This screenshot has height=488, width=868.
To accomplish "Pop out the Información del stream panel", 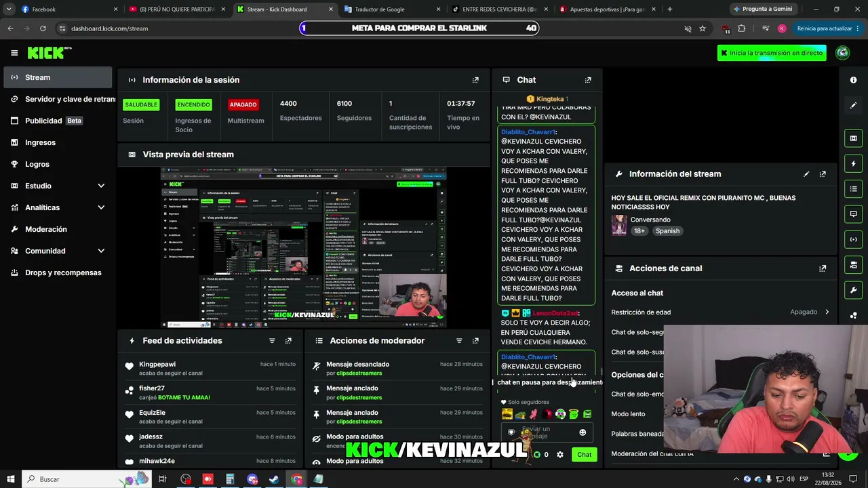I will [x=823, y=174].
